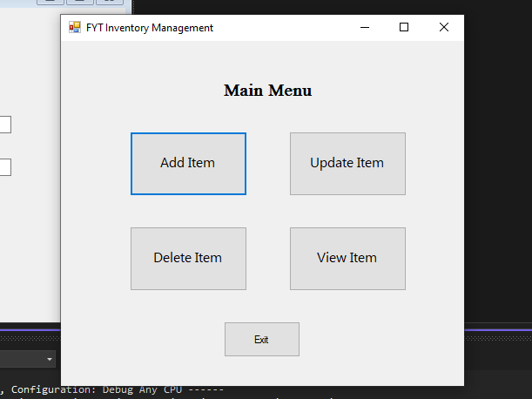Click the lower white box at left edge
532x399 pixels.
tap(5, 167)
